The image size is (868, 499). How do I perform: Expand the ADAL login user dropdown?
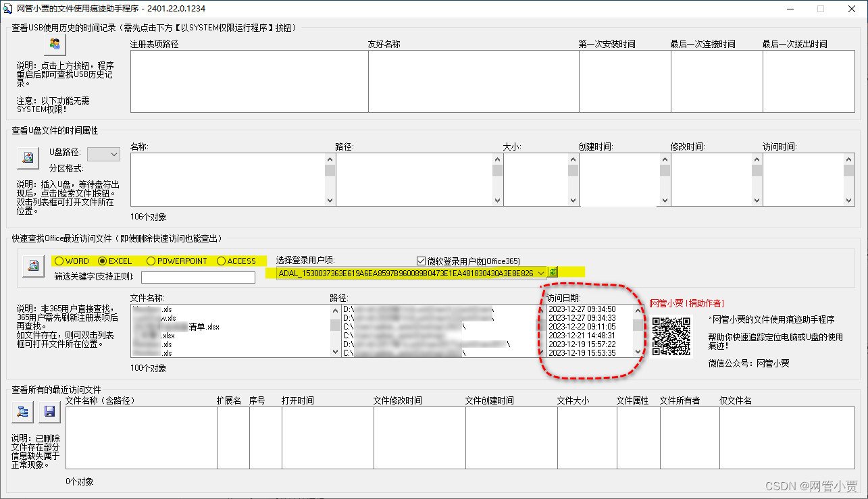[x=541, y=273]
